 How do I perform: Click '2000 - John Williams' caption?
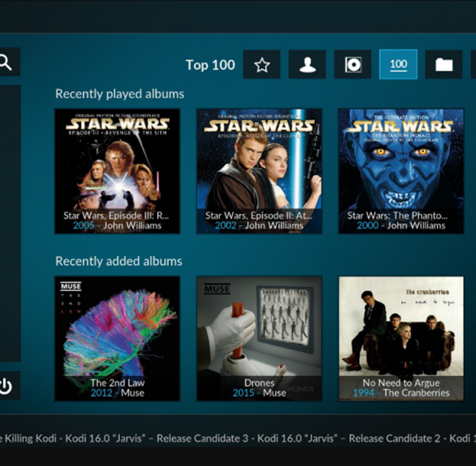401,226
